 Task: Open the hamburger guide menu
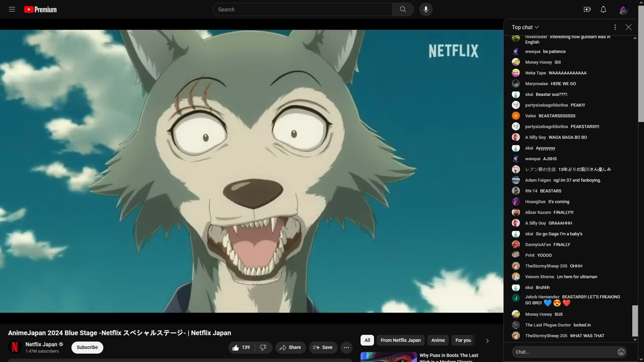point(12,10)
